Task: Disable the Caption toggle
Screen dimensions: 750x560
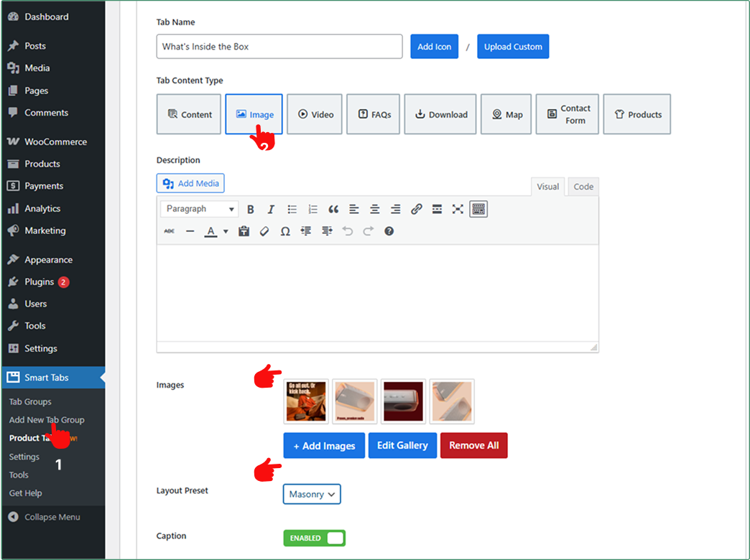Action: pyautogui.click(x=314, y=538)
